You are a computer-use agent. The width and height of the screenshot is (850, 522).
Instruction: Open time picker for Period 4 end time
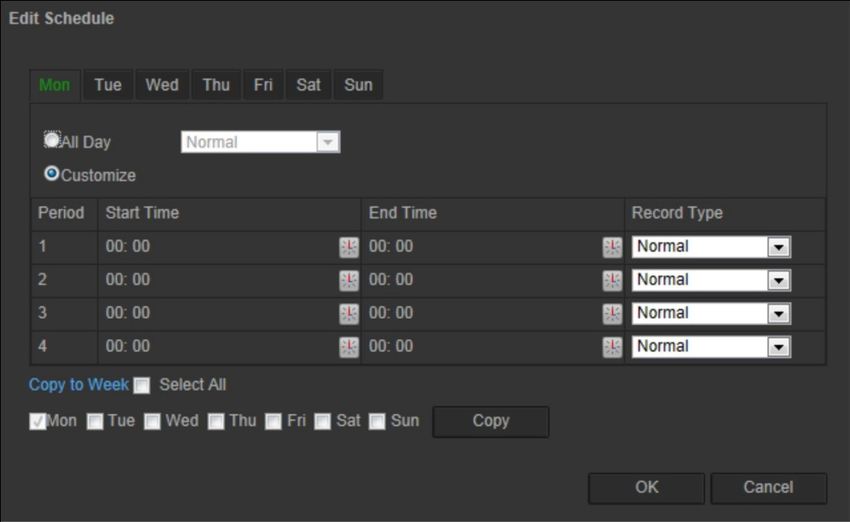click(612, 347)
